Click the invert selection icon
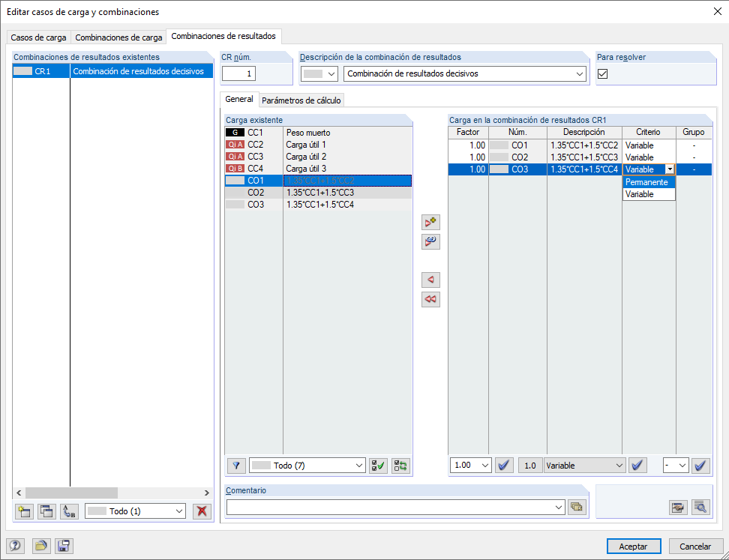Image resolution: width=729 pixels, height=560 pixels. click(400, 466)
